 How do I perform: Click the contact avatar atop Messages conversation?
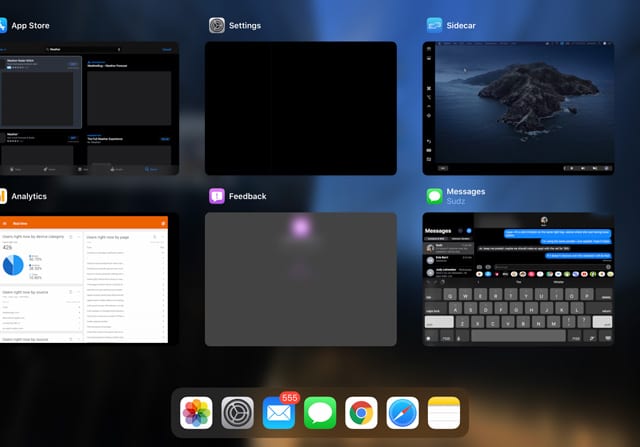[x=544, y=220]
